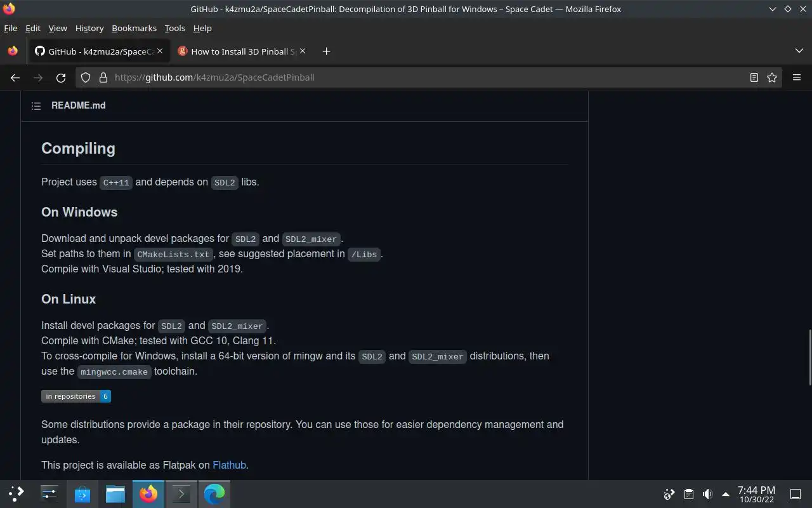Close the How to Install 3D Pinball tab
The image size is (812, 508).
[x=303, y=51]
